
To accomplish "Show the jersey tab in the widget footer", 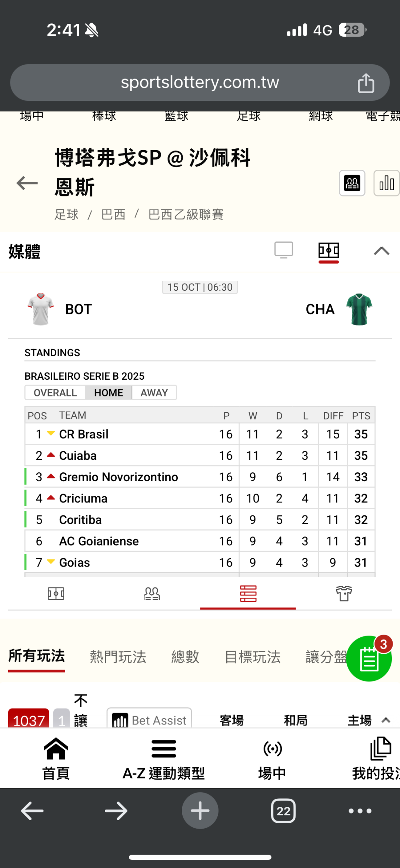I will coord(344,594).
